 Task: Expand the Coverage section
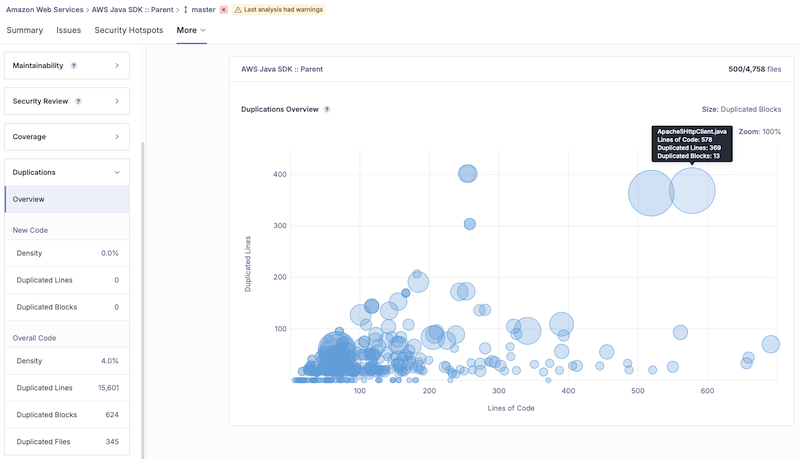coord(116,136)
